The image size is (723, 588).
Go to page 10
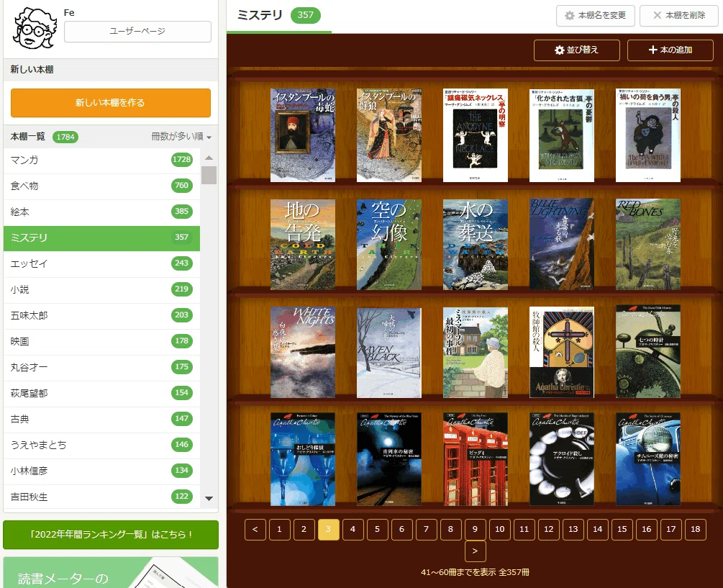coord(500,530)
